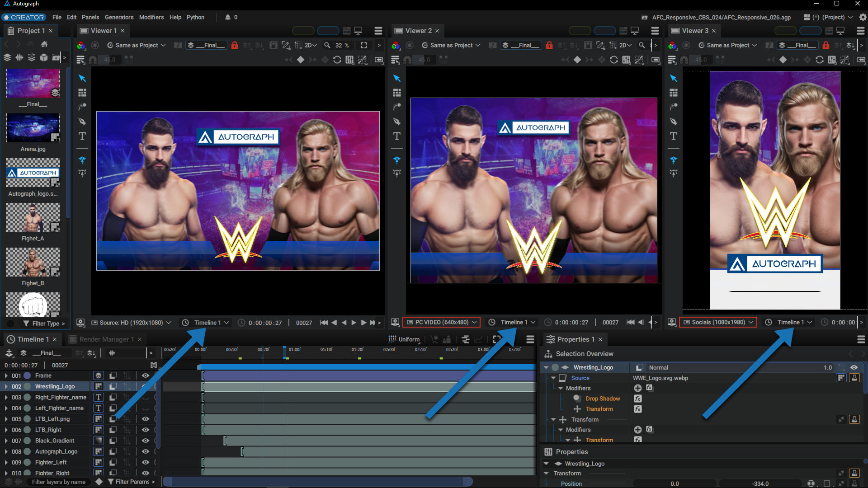The height and width of the screenshot is (488, 868).
Task: Click the Normal blend mode label
Action: pos(658,367)
